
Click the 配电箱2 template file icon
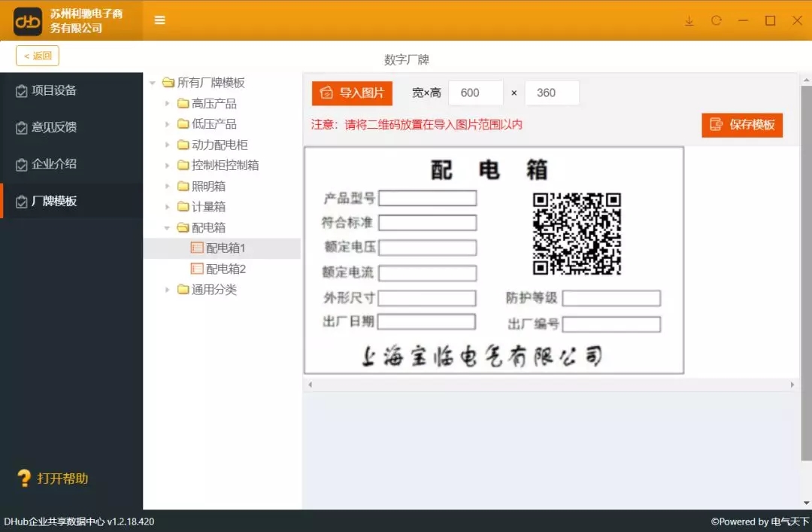(197, 269)
